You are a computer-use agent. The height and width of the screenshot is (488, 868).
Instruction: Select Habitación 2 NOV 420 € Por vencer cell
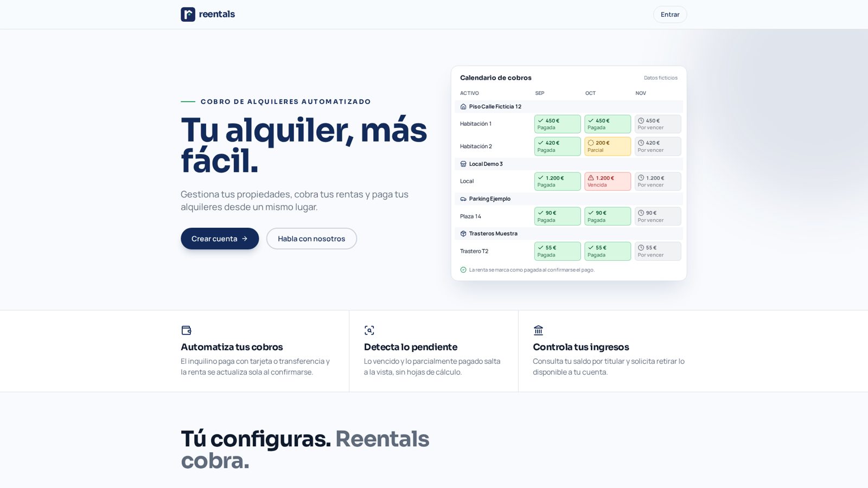(658, 146)
